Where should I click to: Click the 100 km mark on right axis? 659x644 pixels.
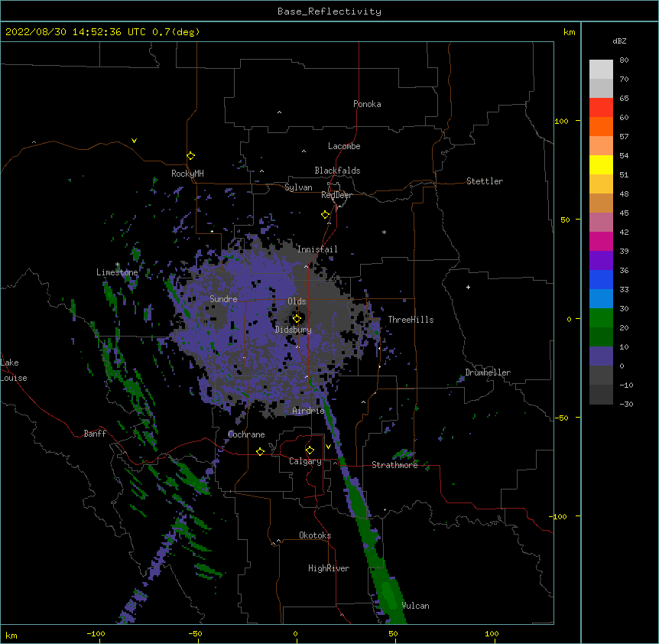[x=561, y=121]
